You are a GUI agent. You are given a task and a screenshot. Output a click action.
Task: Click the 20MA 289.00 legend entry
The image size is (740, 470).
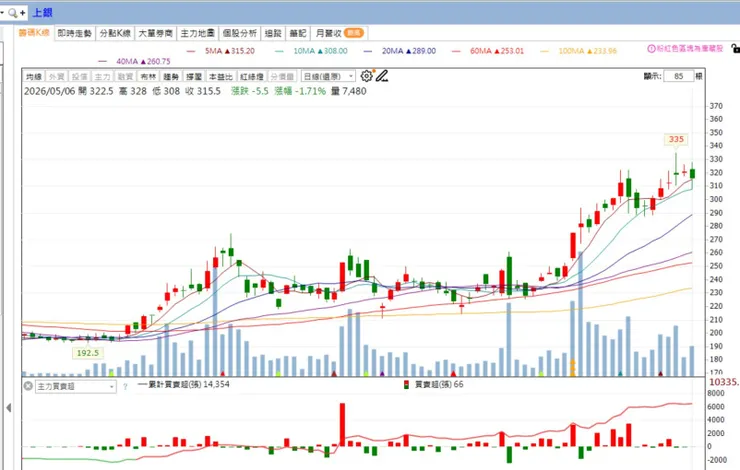(x=400, y=51)
